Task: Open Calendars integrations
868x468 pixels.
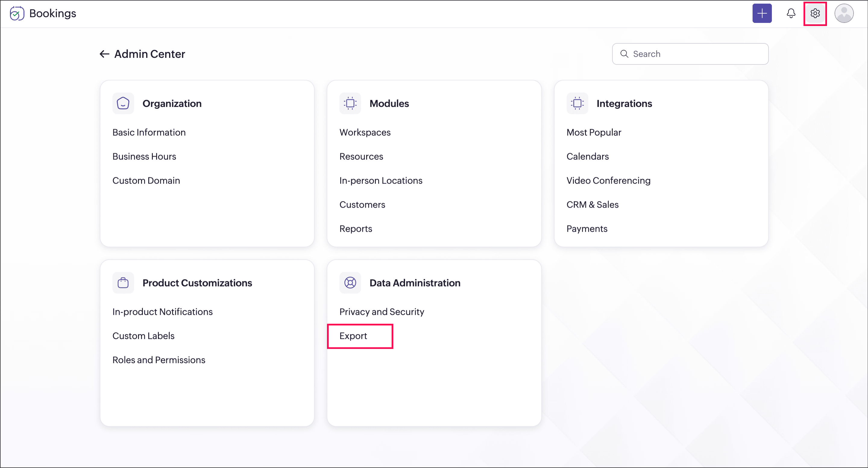Action: point(588,156)
